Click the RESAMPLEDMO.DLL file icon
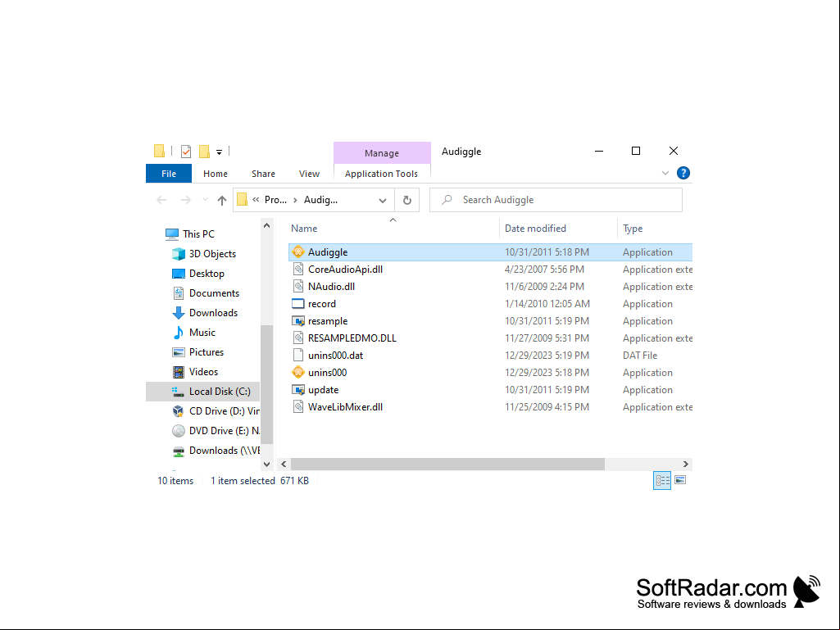 297,338
